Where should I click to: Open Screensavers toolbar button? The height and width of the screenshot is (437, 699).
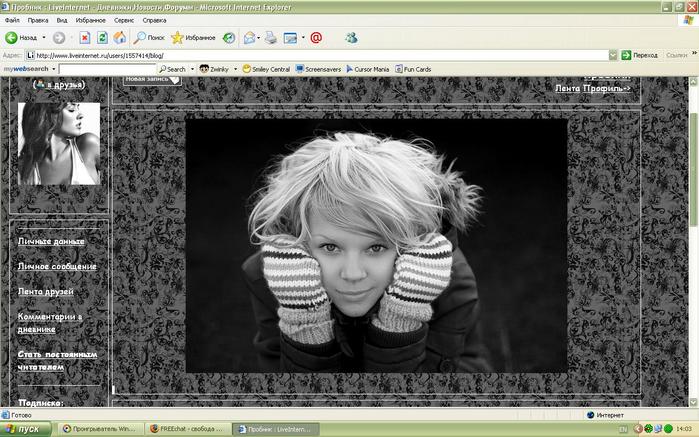pos(318,69)
